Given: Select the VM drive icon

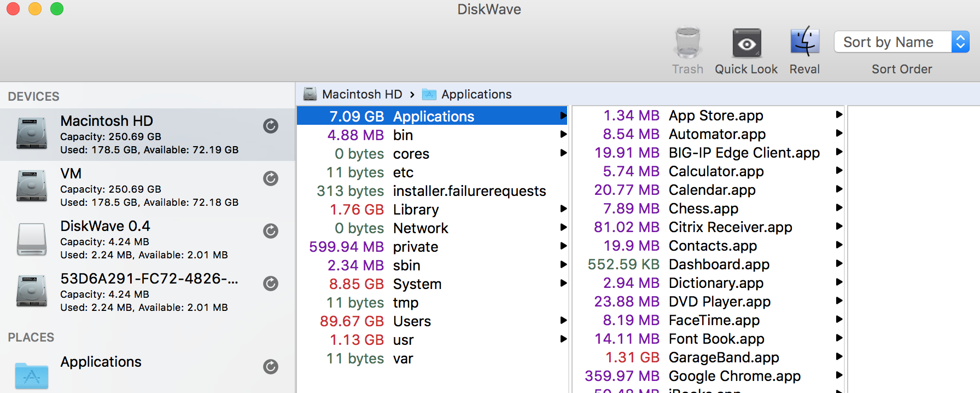Looking at the screenshot, I should (32, 186).
